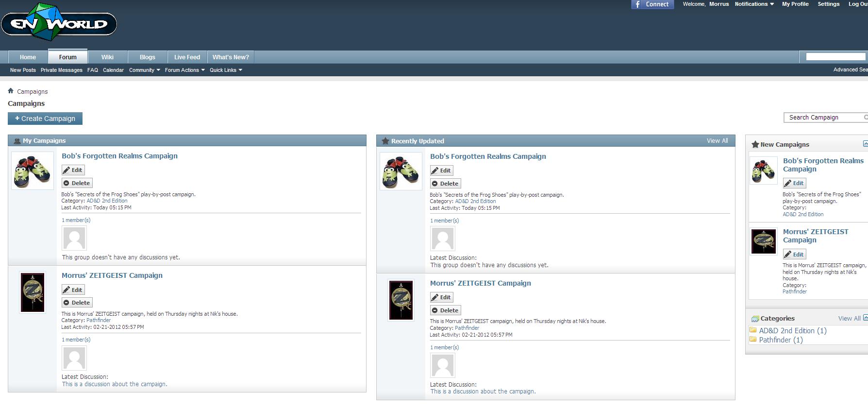This screenshot has width=868, height=409.
Task: Click the Facebook Connect icon button
Action: [x=652, y=4]
